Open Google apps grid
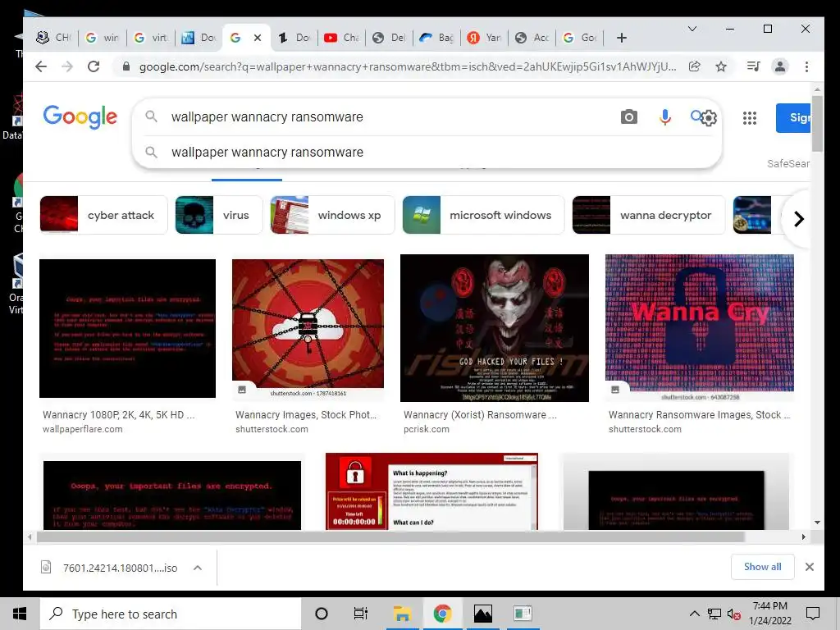The image size is (840, 630). 750,118
